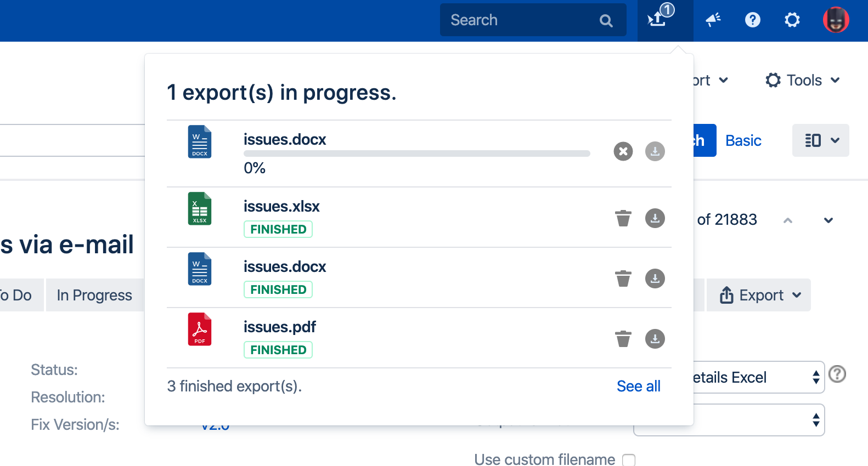Open the Export dropdown button
The height and width of the screenshot is (466, 868).
pos(760,295)
